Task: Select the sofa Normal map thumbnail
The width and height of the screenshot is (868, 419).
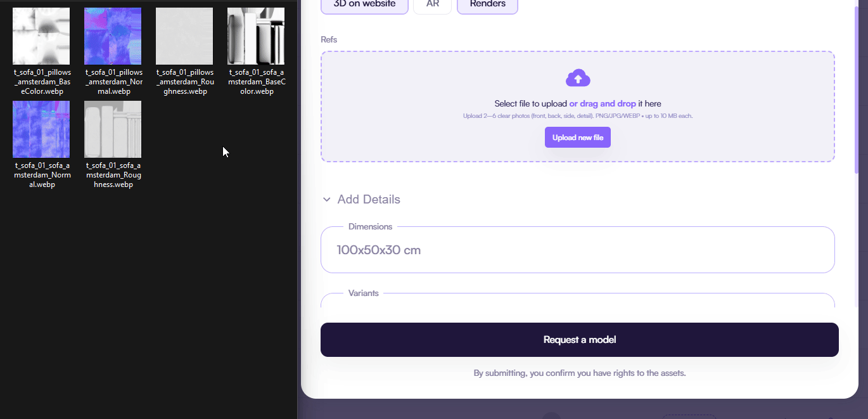Action: (x=41, y=129)
